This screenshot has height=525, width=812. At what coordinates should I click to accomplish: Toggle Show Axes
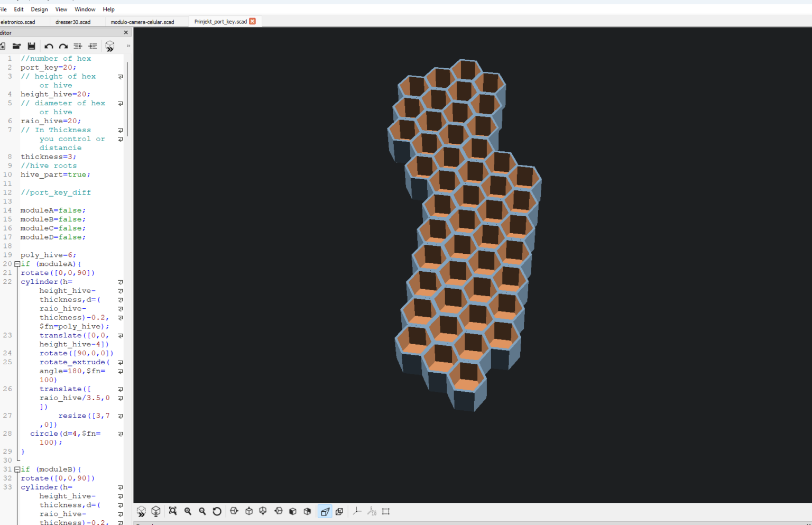[x=357, y=511]
